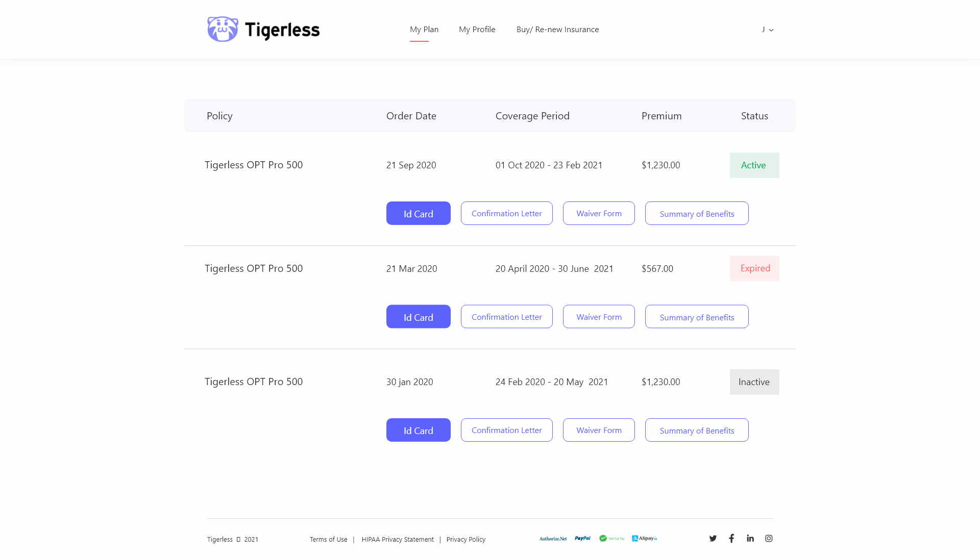
Task: View Summary of Benefits for Active policy
Action: point(696,214)
